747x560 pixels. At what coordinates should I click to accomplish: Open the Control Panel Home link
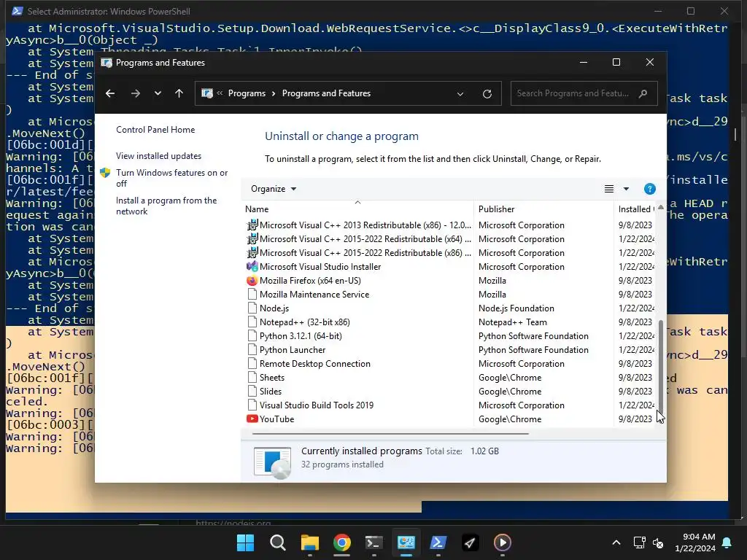pos(155,130)
